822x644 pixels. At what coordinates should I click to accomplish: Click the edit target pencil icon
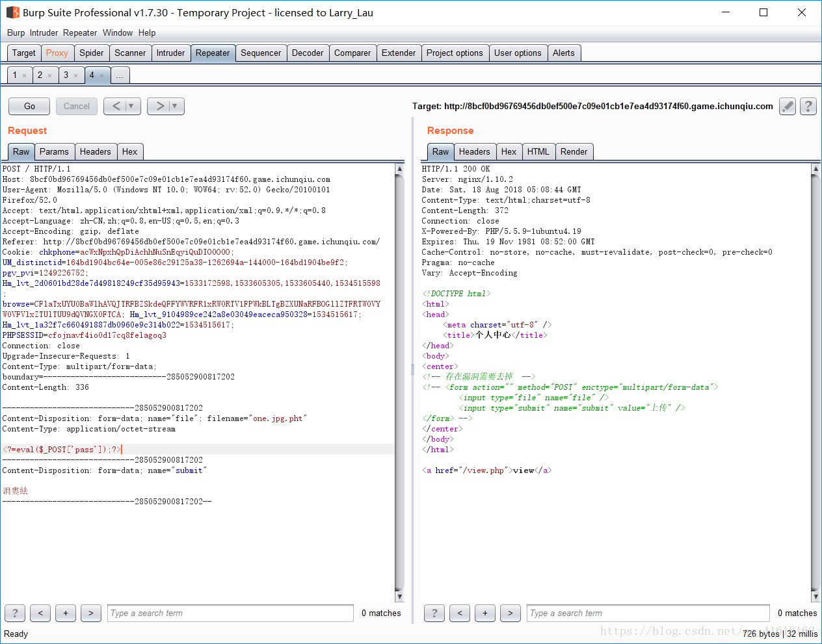pos(788,106)
